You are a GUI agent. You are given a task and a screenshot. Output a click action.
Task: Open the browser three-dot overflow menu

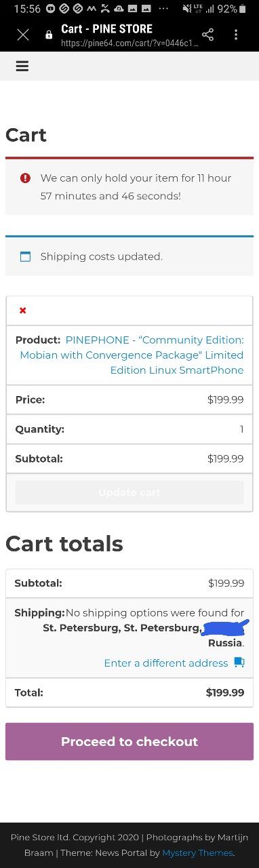[x=236, y=35]
